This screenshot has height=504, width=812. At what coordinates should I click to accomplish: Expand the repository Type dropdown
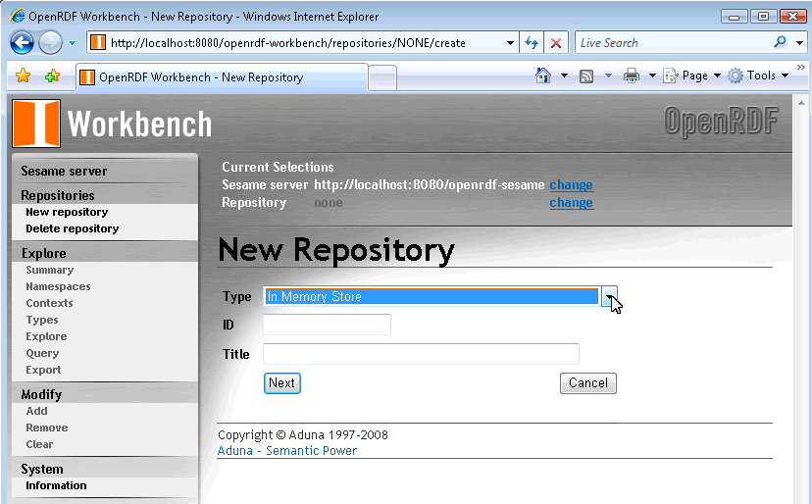point(609,297)
